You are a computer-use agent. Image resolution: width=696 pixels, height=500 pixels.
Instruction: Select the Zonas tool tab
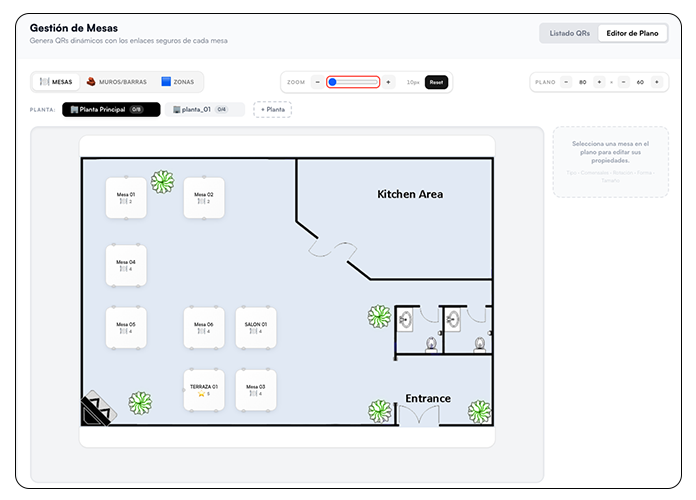pos(178,82)
